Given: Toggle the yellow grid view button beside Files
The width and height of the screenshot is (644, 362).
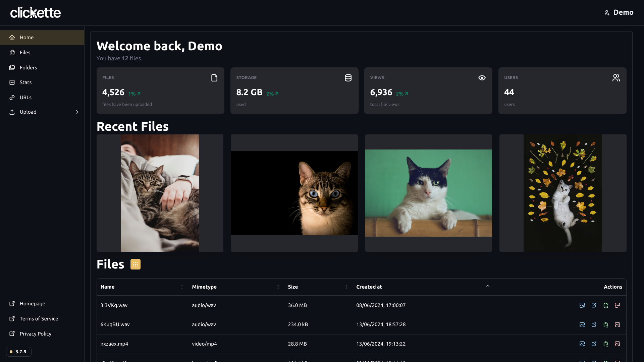Looking at the screenshot, I should click(135, 264).
